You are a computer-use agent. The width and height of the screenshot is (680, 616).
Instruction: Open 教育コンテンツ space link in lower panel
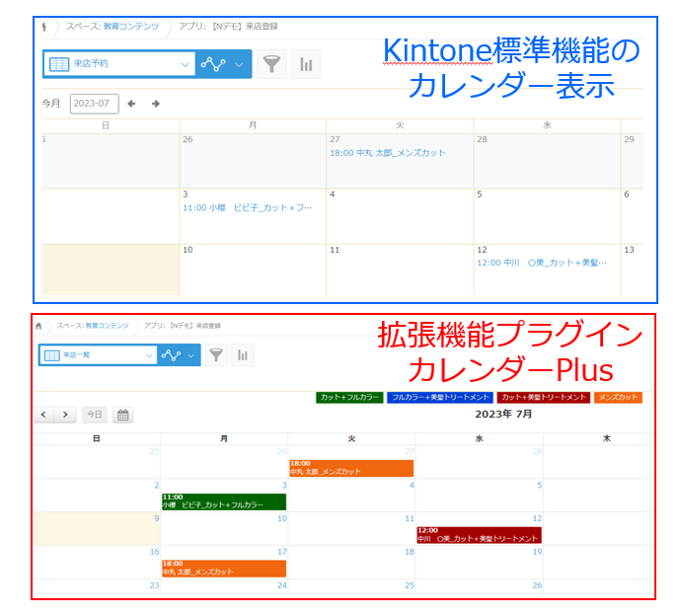click(x=108, y=326)
